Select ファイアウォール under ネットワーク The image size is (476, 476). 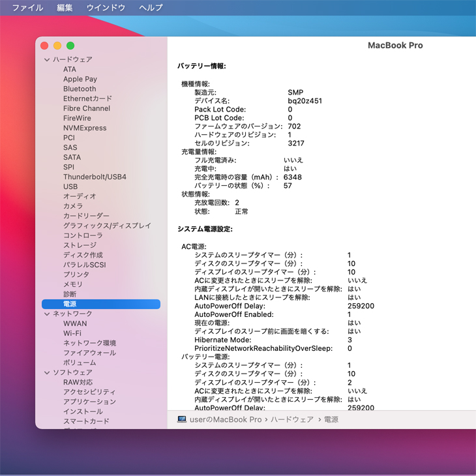(89, 353)
